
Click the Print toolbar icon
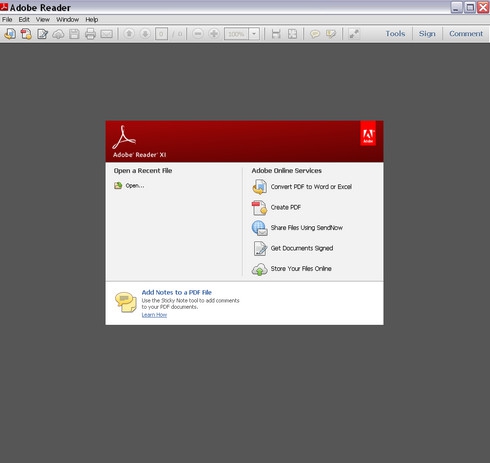90,34
